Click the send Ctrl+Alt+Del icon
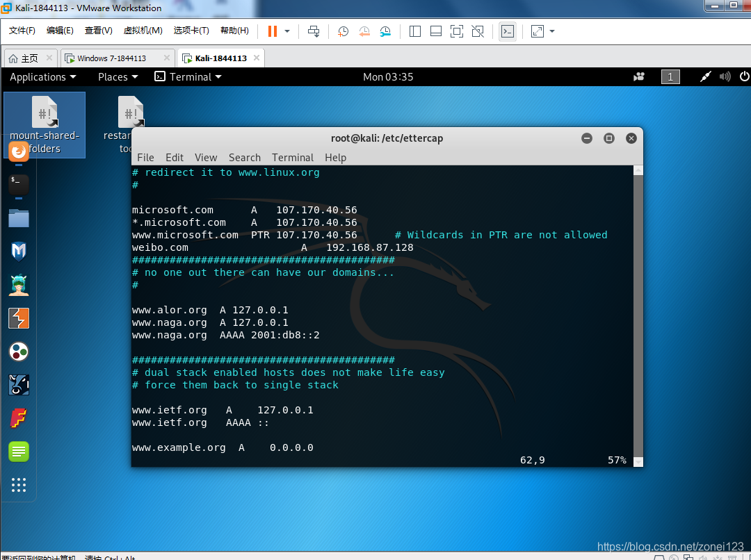751x560 pixels. [313, 31]
